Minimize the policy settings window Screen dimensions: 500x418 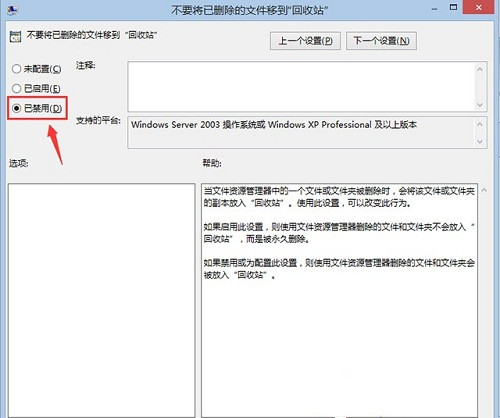[434, 9]
